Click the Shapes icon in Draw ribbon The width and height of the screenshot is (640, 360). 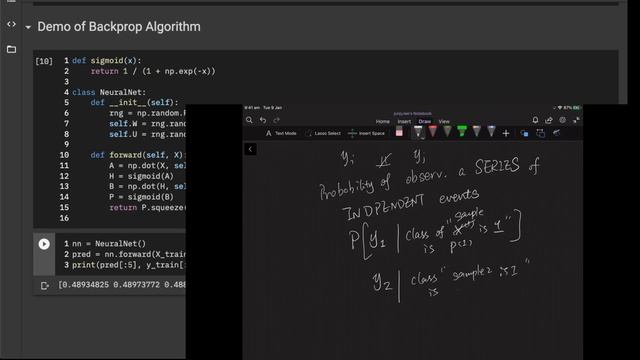pyautogui.click(x=524, y=133)
